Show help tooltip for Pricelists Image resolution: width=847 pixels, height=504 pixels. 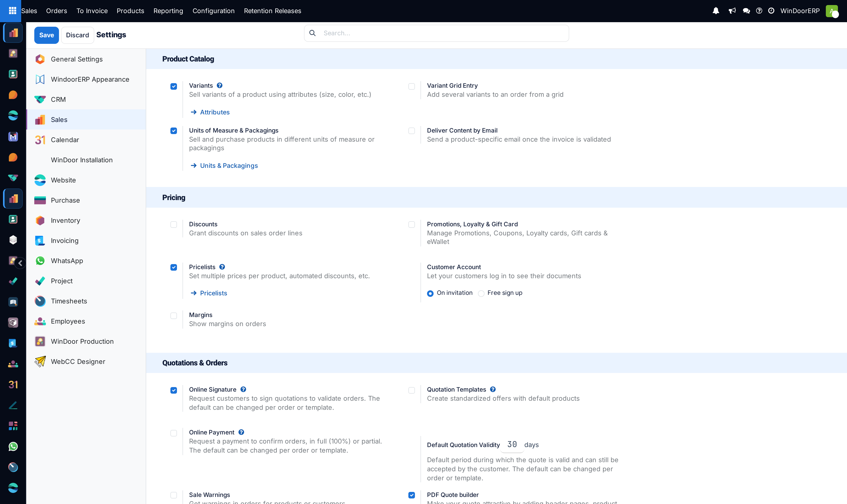pyautogui.click(x=222, y=267)
